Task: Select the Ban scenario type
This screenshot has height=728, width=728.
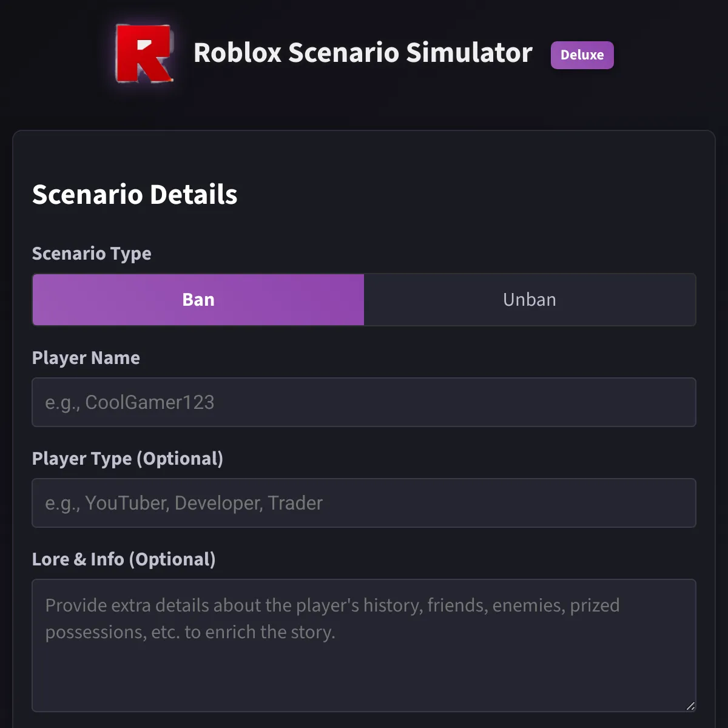Action: point(198,300)
